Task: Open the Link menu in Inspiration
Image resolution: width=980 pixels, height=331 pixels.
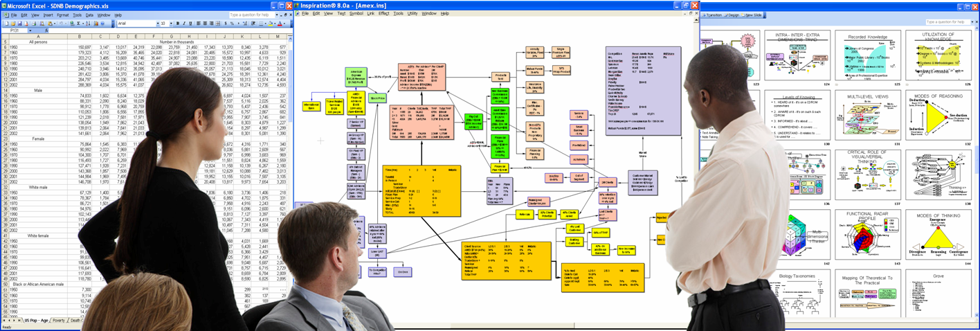Action: (x=371, y=13)
